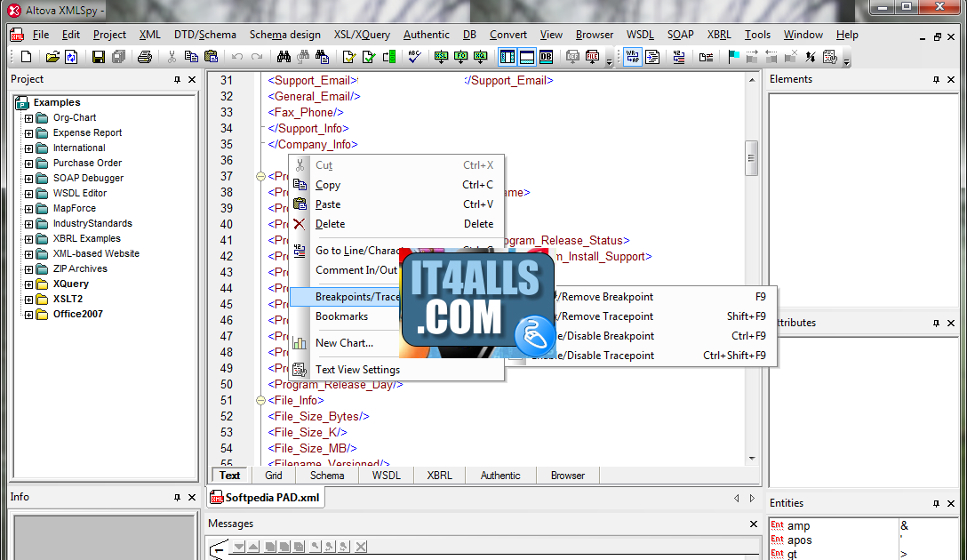The width and height of the screenshot is (967, 560).
Task: Select the Softpedia PAD.xml document tab
Action: [266, 497]
